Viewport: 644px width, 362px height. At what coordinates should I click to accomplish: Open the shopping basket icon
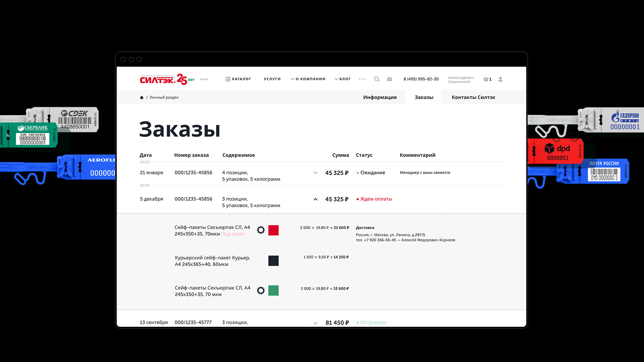(x=486, y=79)
